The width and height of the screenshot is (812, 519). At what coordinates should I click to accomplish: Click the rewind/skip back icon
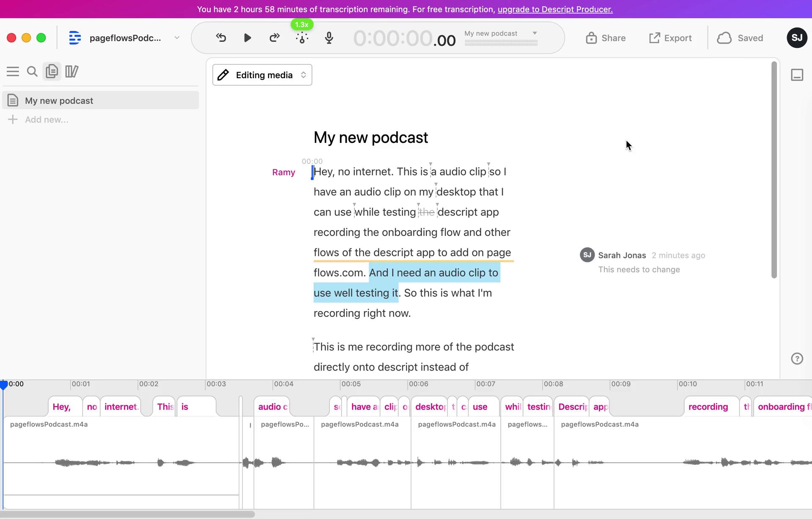(x=221, y=38)
